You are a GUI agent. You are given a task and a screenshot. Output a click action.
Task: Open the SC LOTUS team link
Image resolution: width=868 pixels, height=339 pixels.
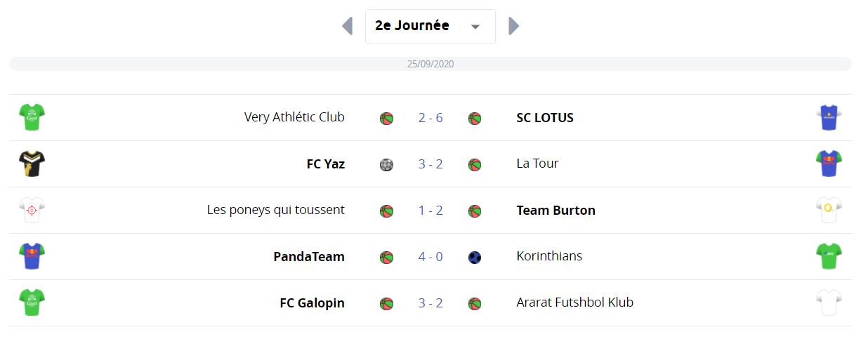tap(545, 118)
